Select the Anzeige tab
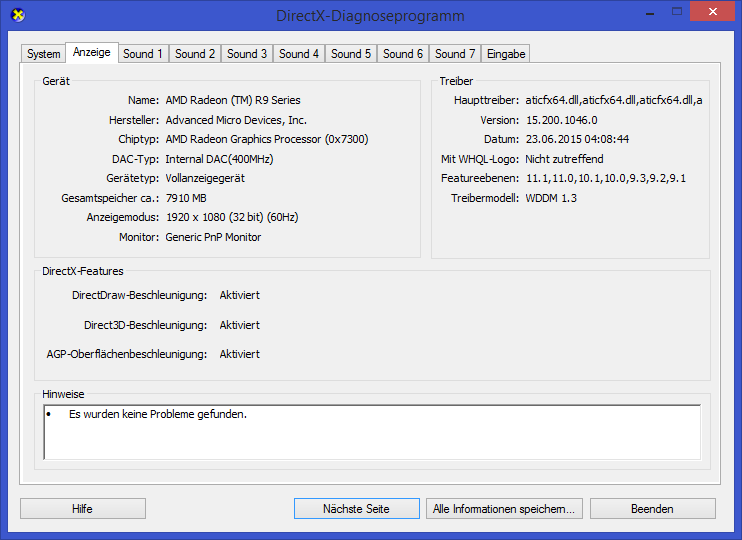Viewport: 742px width, 540px height. 92,53
